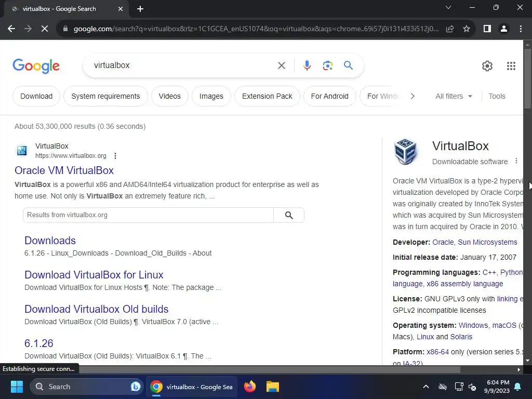Go back to the previous page

(11, 29)
